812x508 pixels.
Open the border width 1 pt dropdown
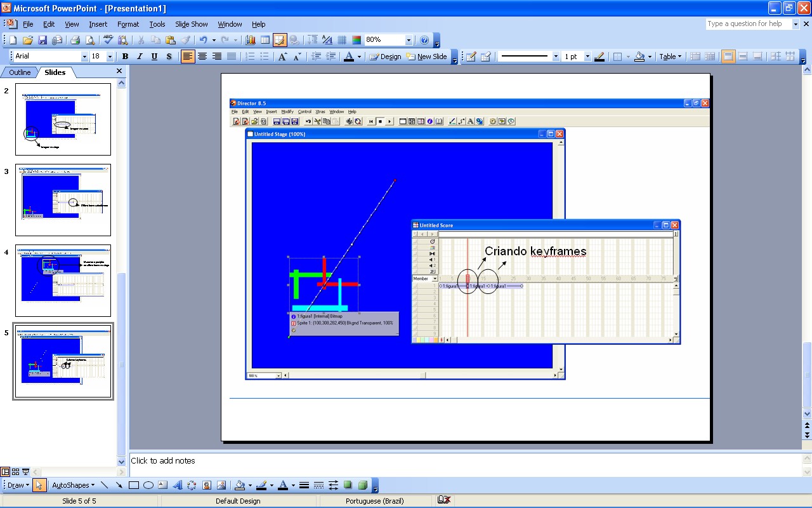pyautogui.click(x=587, y=57)
